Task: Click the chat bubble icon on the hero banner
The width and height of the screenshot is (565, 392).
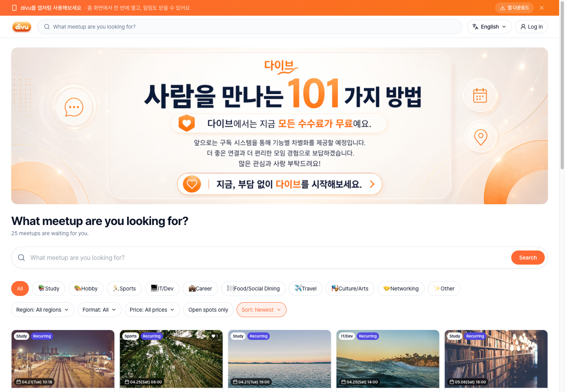Action: (x=74, y=107)
